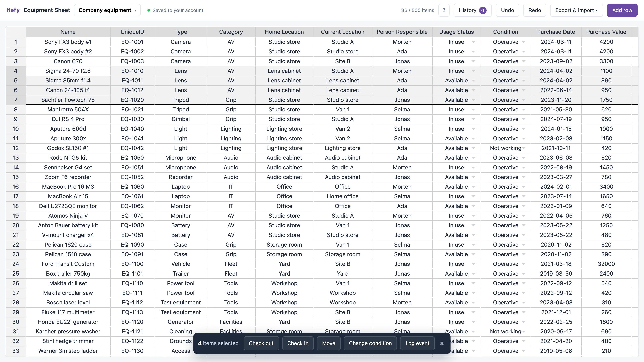Click the 'Fluke 117 multimeter' name cell
The height and width of the screenshot is (362, 644).
(x=68, y=312)
